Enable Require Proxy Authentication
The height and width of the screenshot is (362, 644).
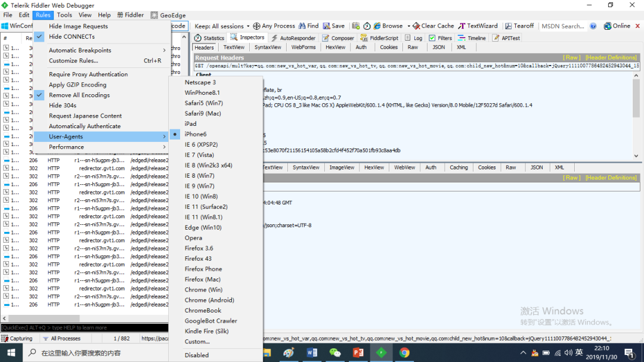(x=102, y=75)
